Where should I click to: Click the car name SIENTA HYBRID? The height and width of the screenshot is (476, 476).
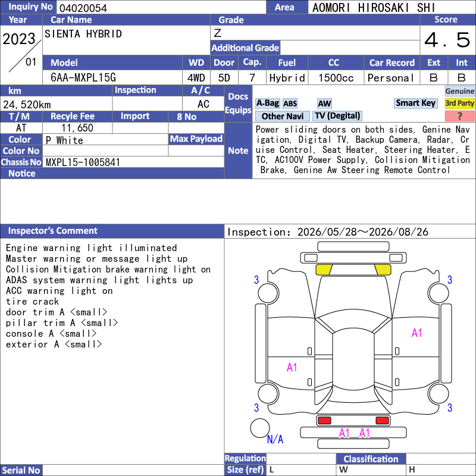pos(83,34)
